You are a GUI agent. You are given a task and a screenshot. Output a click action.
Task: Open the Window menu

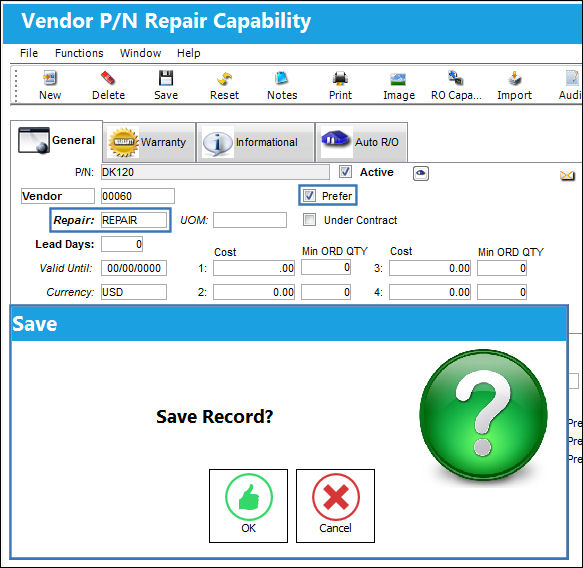[x=140, y=53]
